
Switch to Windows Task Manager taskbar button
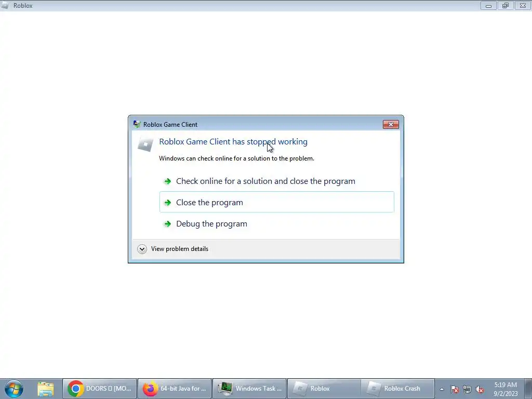250,389
